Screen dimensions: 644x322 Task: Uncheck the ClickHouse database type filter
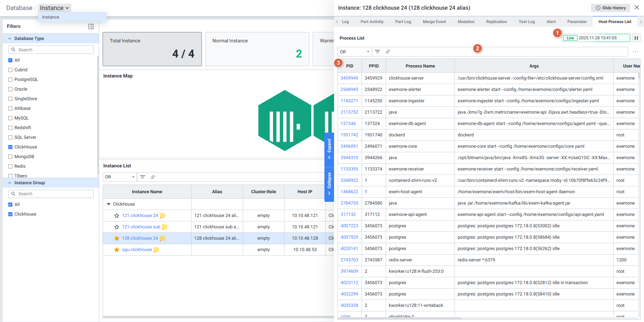pyautogui.click(x=10, y=147)
